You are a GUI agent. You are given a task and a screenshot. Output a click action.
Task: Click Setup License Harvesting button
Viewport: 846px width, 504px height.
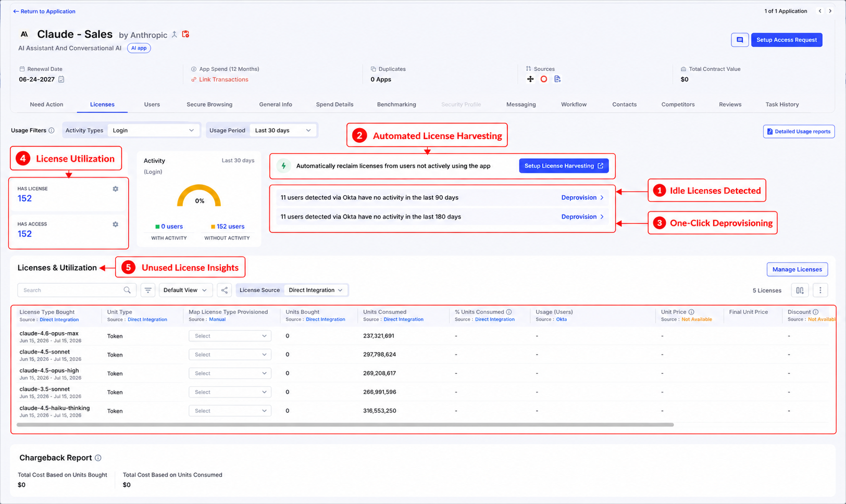coord(564,166)
